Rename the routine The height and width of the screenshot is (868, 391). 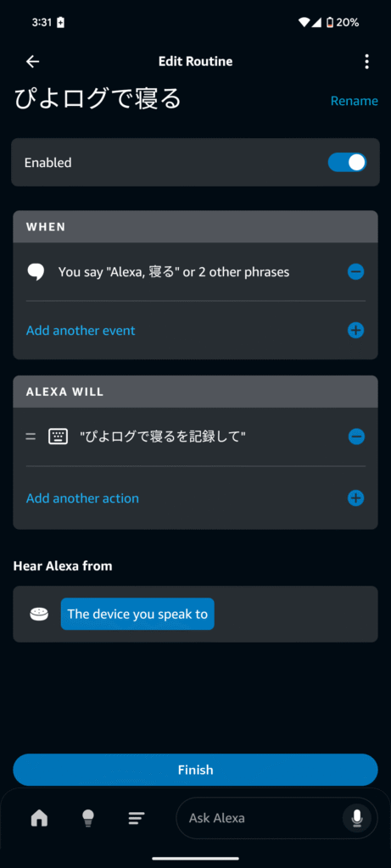point(355,102)
